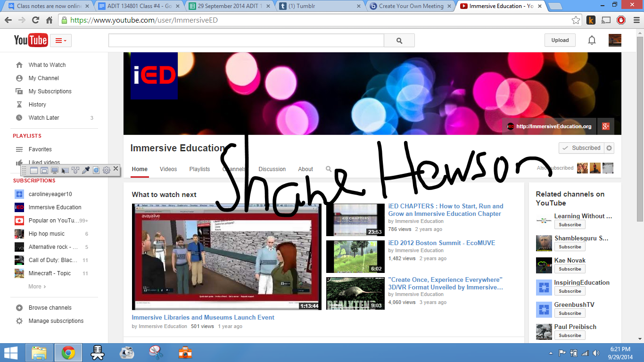Click the freehand capture icon
The image size is (644, 362).
pos(75,170)
